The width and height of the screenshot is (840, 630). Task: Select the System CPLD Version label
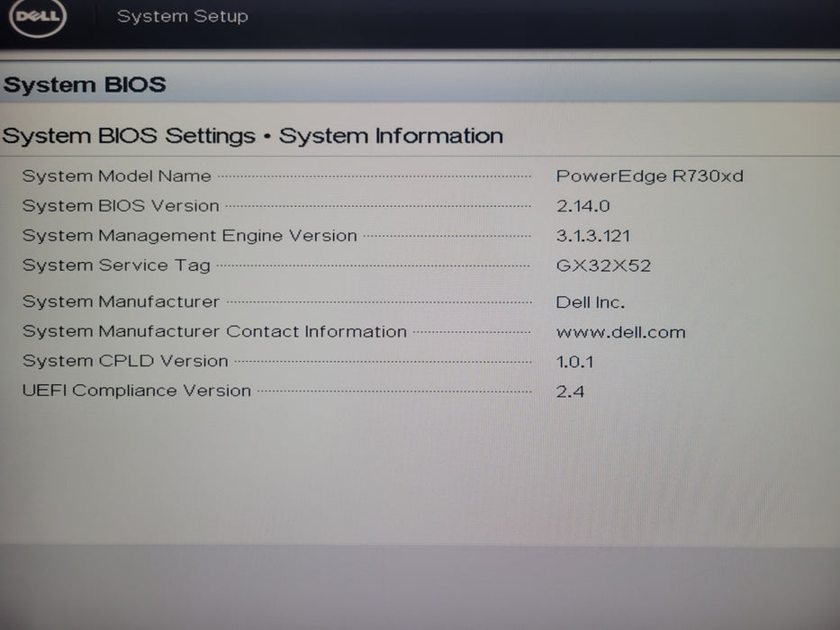[125, 361]
